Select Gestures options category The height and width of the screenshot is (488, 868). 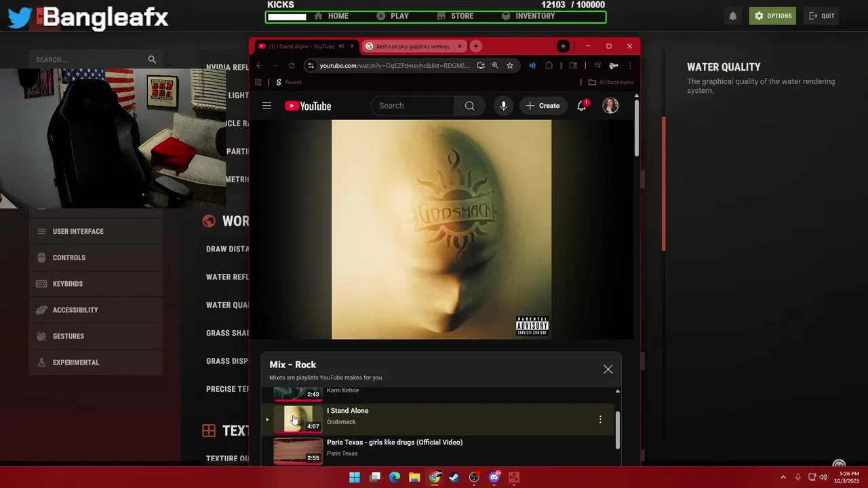point(96,336)
